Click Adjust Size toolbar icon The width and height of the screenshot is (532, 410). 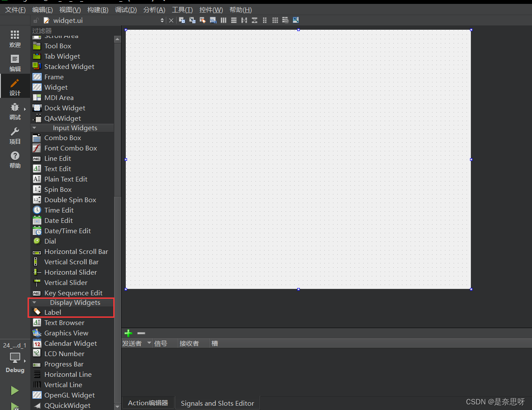click(296, 20)
